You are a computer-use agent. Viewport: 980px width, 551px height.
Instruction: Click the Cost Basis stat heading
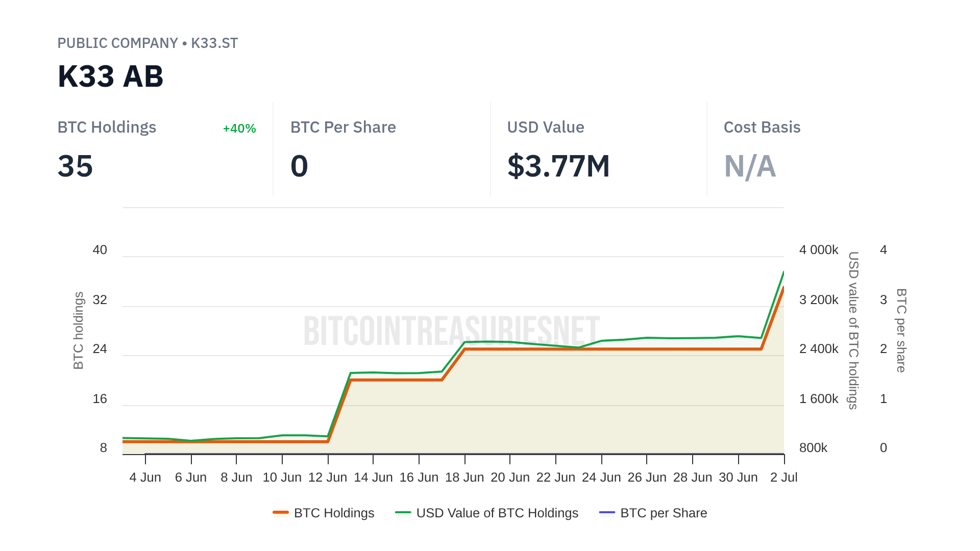762,128
